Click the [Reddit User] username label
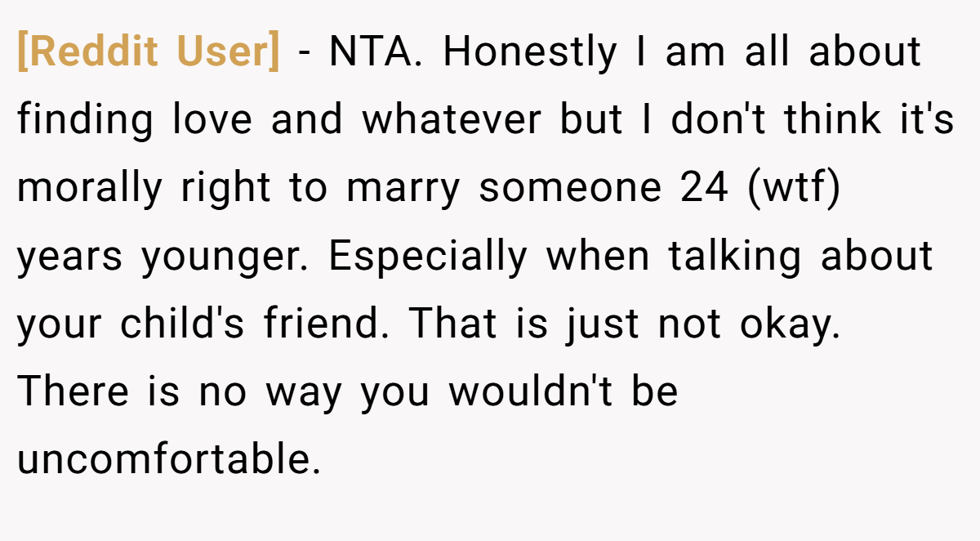Viewport: 980px width, 541px height. pos(148,53)
